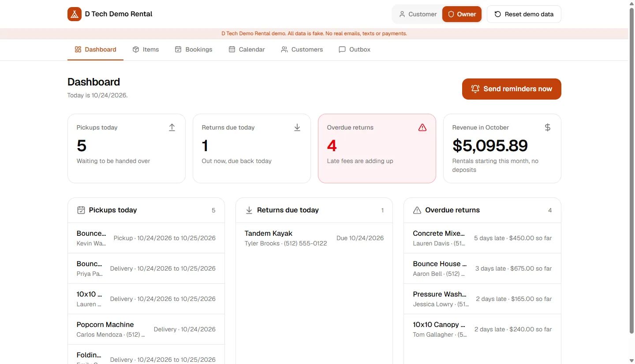635x364 pixels.
Task: Click "$675.00 so far" late fee text
Action: tap(531, 268)
